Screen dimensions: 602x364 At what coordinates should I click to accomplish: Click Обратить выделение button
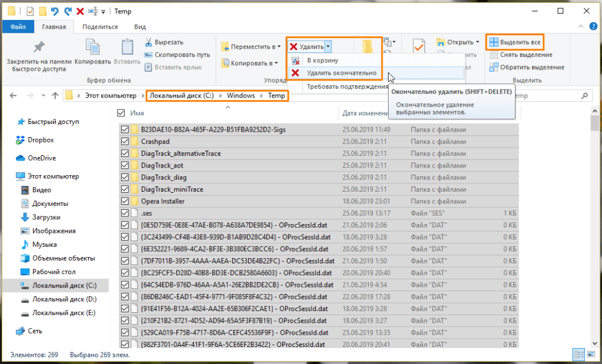pos(527,67)
